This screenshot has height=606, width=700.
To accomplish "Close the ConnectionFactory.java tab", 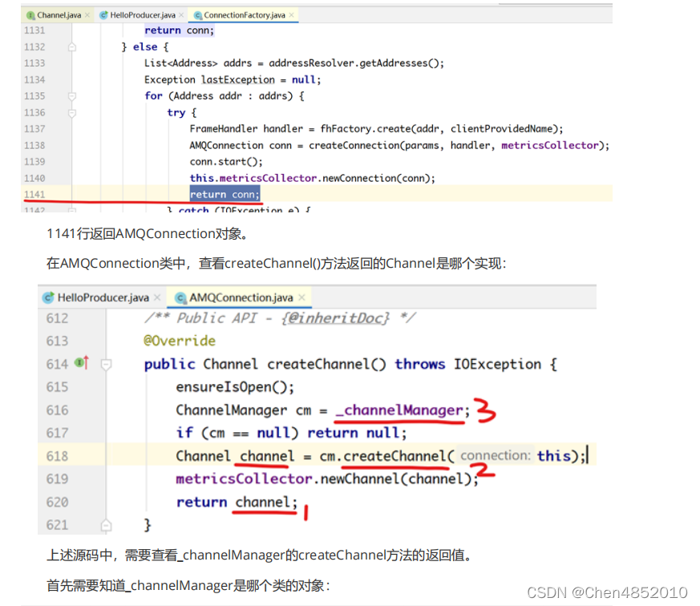I will (x=292, y=15).
